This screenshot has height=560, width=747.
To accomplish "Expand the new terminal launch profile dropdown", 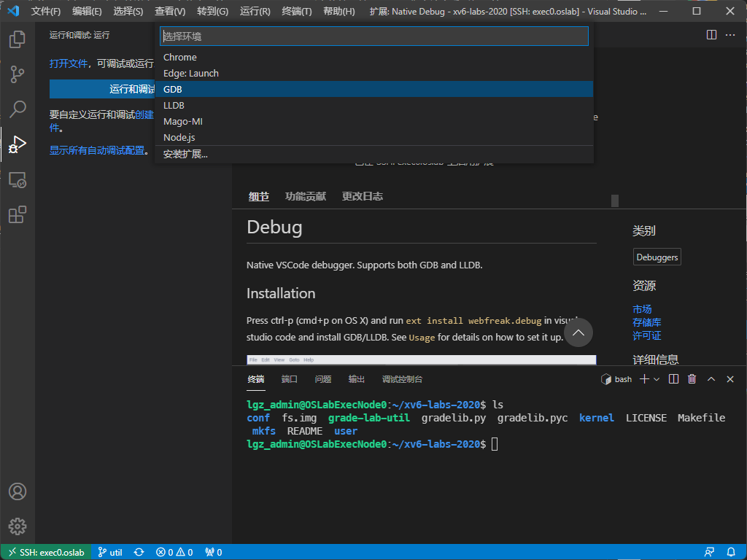I will click(x=657, y=379).
